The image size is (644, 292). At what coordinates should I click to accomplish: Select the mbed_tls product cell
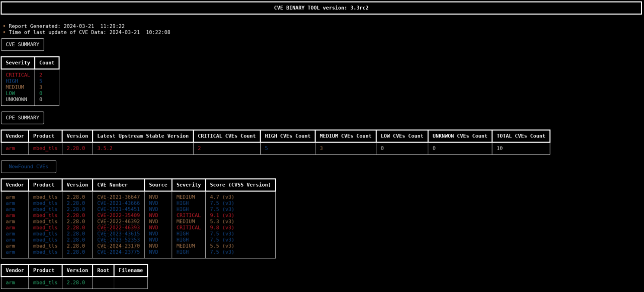coord(44,148)
